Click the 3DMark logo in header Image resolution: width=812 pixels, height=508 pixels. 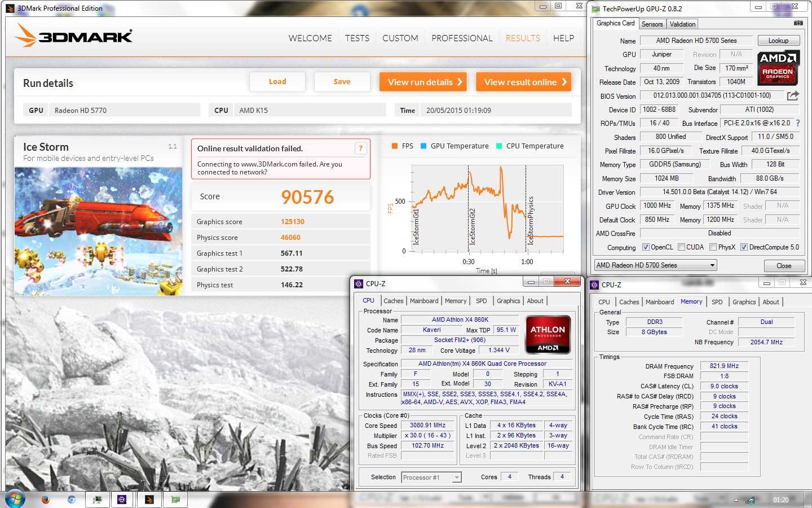point(73,36)
